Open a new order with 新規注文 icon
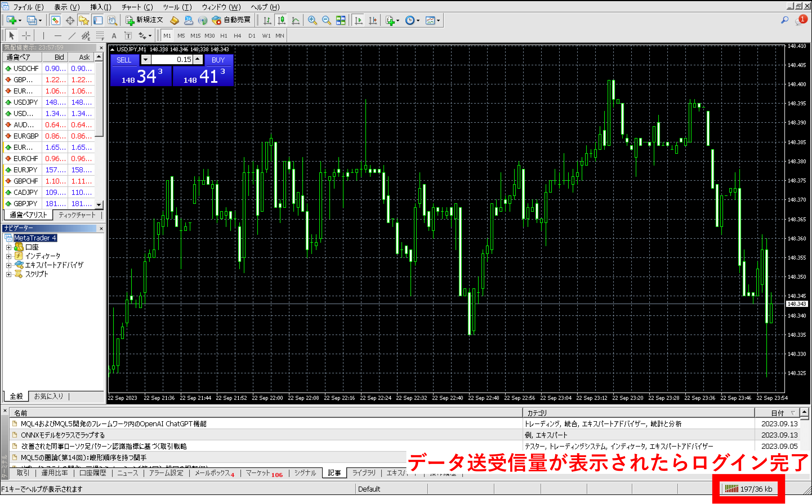 [143, 20]
